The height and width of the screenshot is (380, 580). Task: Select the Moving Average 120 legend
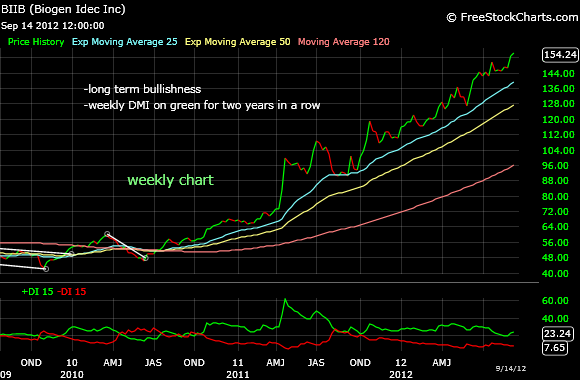344,42
